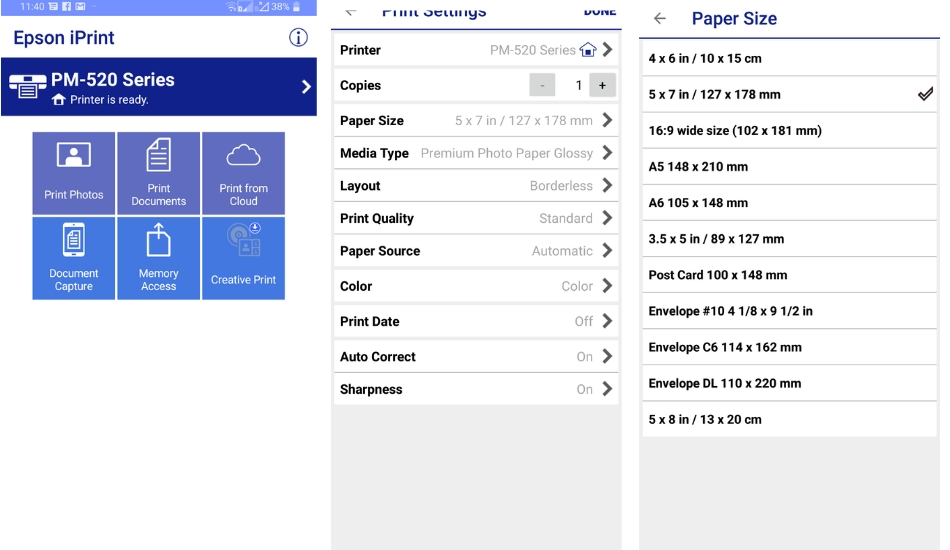Tap the copies count value 1
Viewport: 950px width, 550px height.
coord(579,85)
